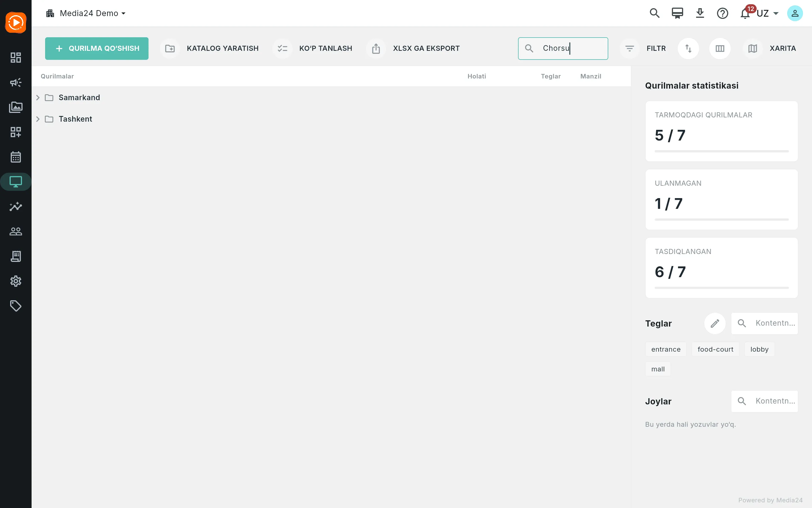Viewport: 812px width, 508px height.
Task: Click the Qurilma qo'shish button
Action: click(97, 48)
